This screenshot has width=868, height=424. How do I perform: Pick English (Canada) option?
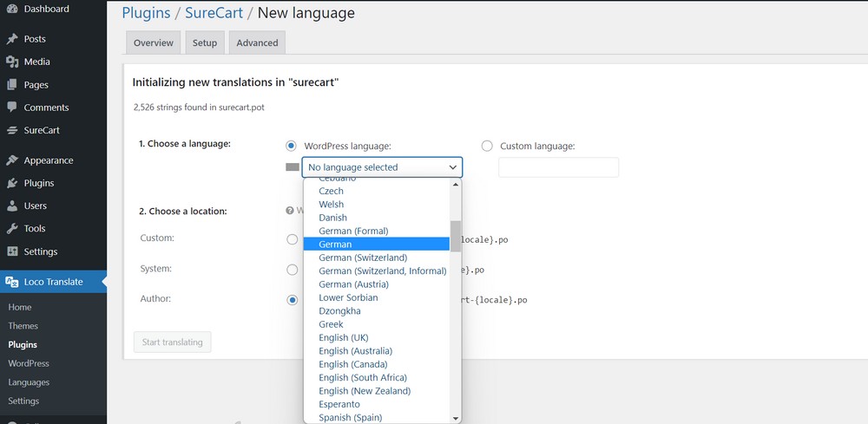(x=377, y=364)
